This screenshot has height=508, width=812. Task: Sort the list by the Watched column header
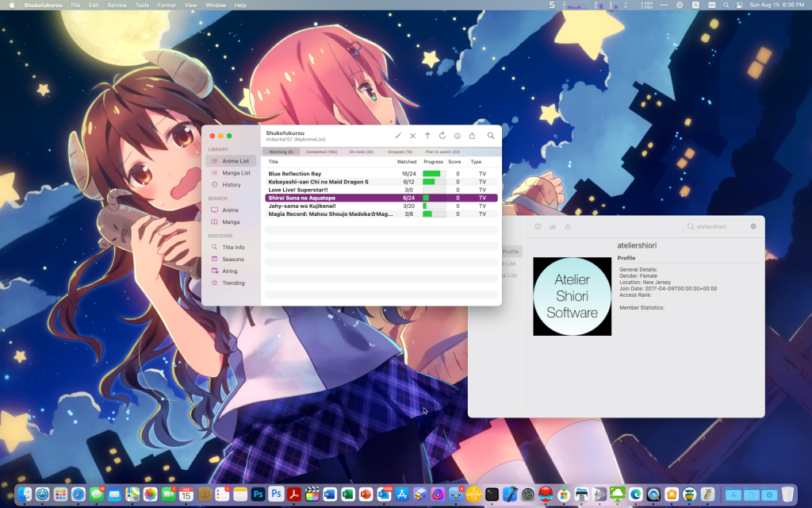click(x=407, y=162)
